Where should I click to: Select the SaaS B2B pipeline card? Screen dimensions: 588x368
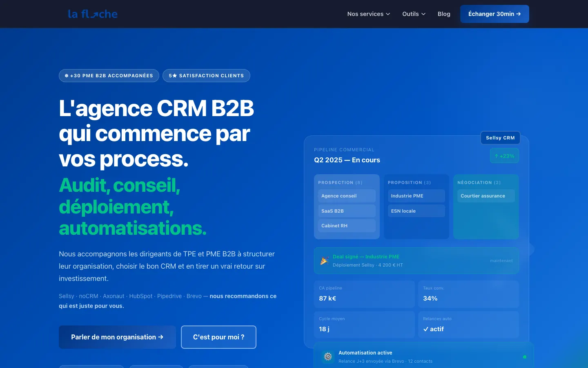pos(347,211)
